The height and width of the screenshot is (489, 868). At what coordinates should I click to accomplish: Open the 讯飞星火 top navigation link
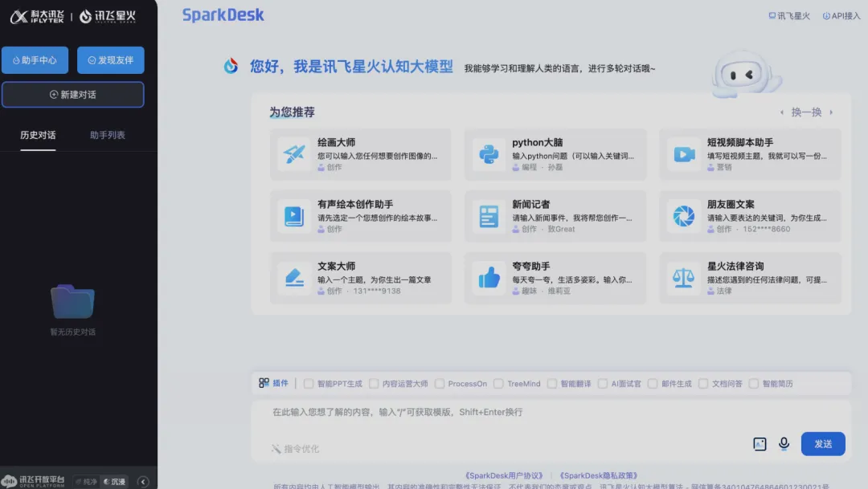pos(789,16)
